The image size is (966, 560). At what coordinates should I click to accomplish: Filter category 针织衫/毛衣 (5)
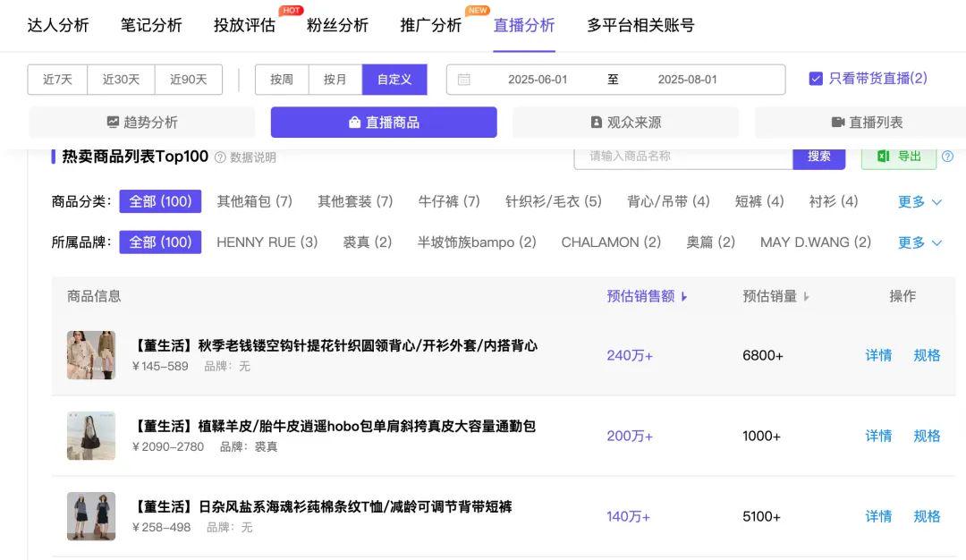coord(554,201)
